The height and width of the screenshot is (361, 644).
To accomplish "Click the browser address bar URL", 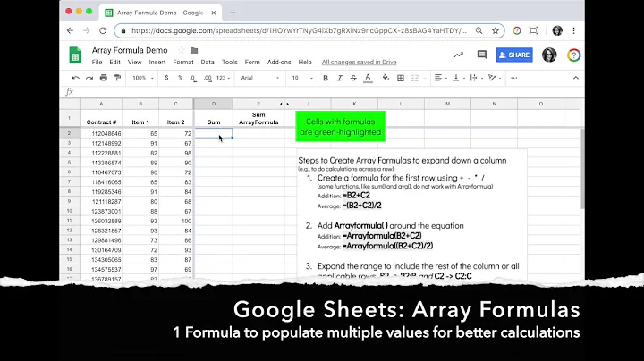I will point(299,30).
